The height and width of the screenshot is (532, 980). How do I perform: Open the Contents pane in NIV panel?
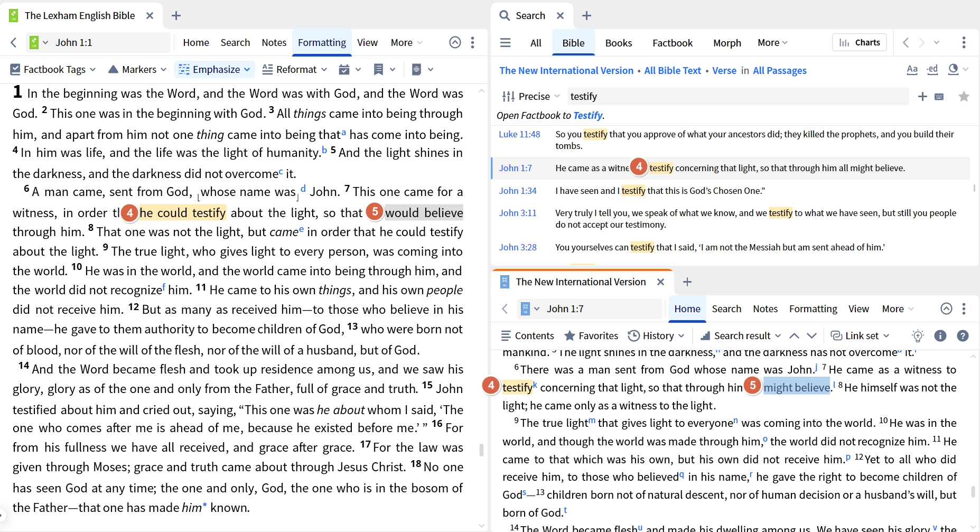(x=527, y=335)
